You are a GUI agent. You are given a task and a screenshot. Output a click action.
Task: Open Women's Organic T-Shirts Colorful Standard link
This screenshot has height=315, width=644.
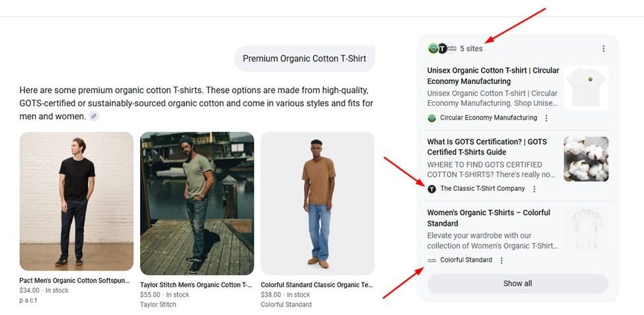[488, 218]
